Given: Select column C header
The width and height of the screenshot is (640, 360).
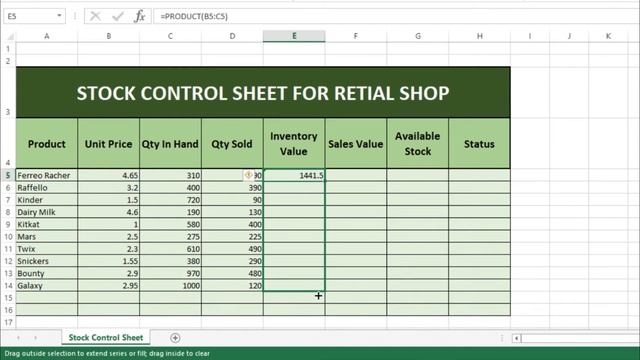Looking at the screenshot, I should pyautogui.click(x=170, y=36).
